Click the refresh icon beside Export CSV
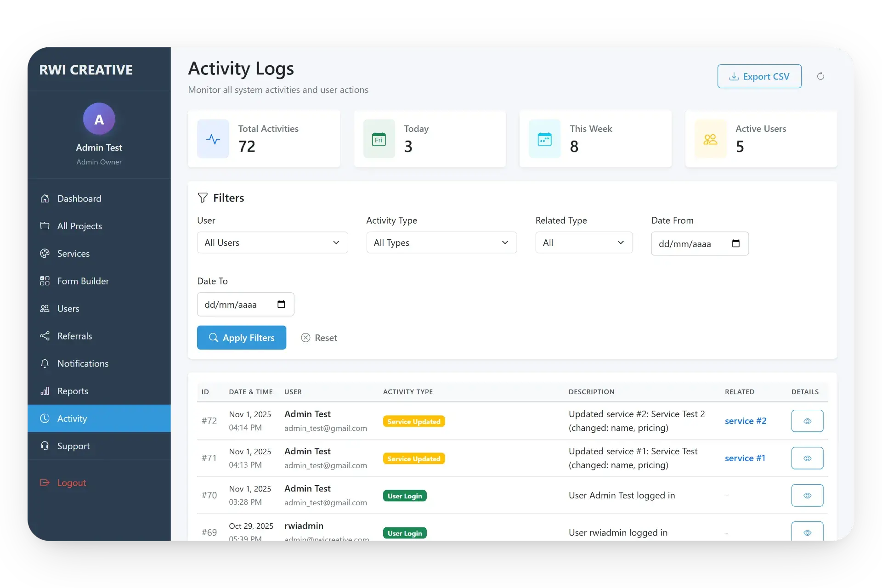 click(820, 76)
